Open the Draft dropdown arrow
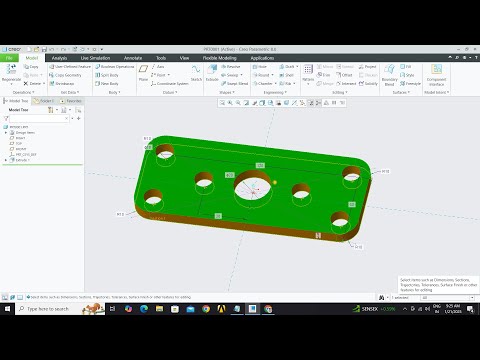Screen dimensions: 480x360 click(x=297, y=67)
